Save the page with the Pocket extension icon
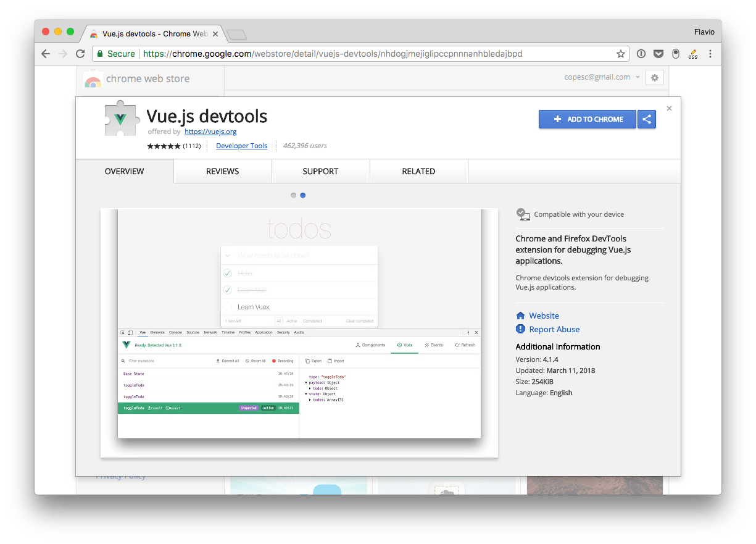The image size is (756, 544). pos(658,54)
